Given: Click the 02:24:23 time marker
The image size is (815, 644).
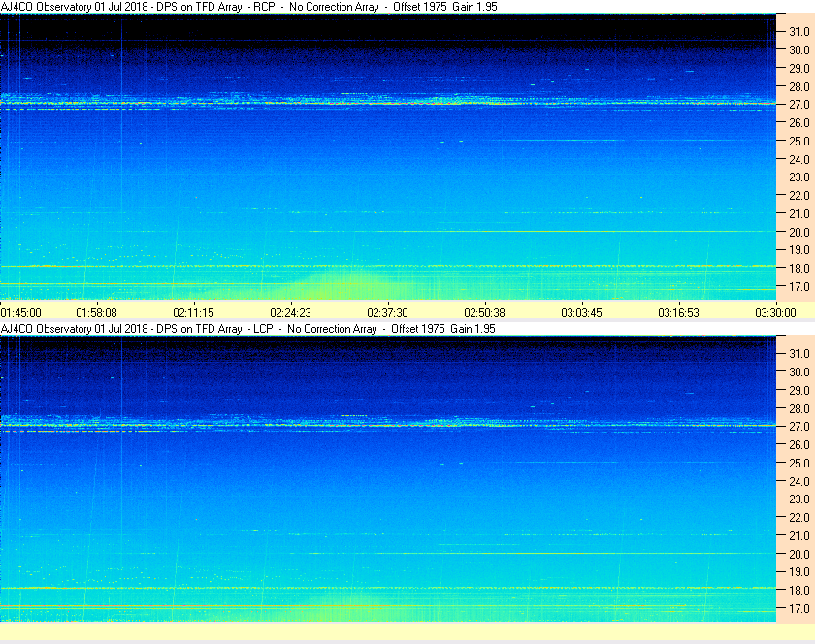Looking at the screenshot, I should click(x=290, y=313).
